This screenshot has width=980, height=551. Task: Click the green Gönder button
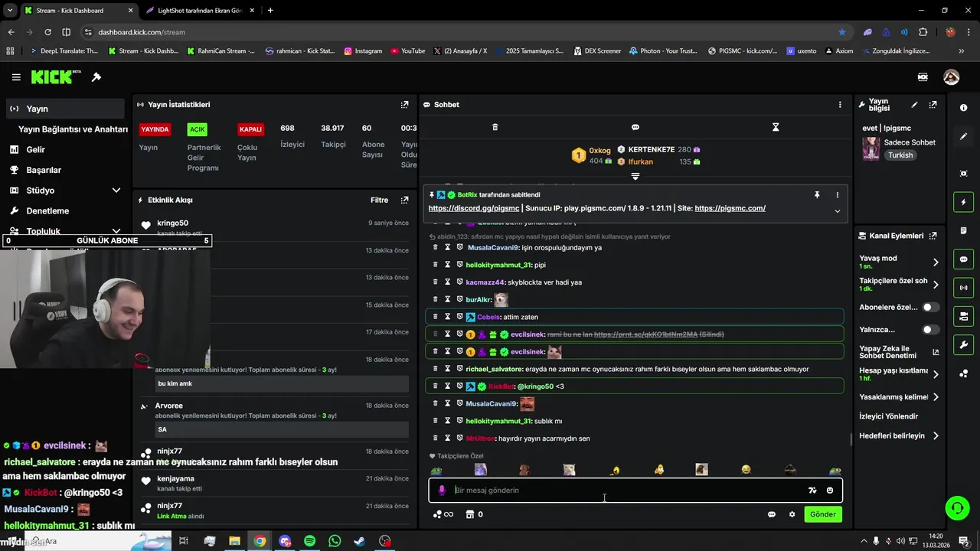[823, 514]
